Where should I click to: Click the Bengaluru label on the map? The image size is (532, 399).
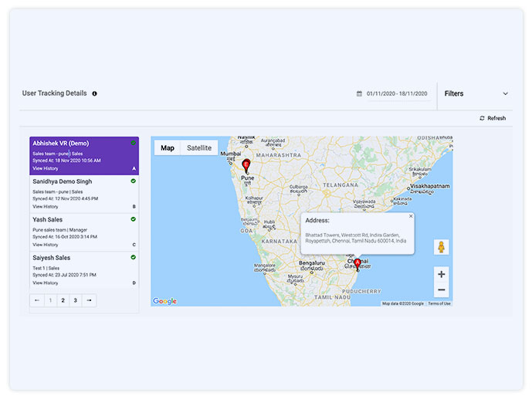pyautogui.click(x=311, y=263)
